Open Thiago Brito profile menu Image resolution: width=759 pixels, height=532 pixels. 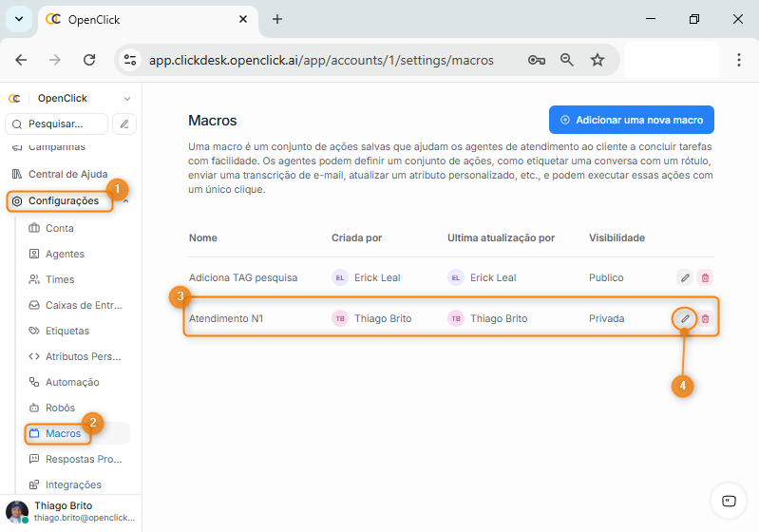click(x=70, y=512)
